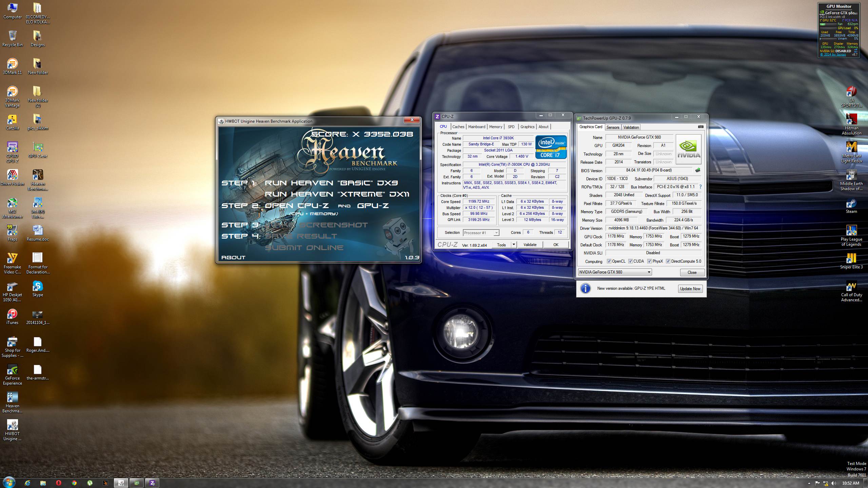The width and height of the screenshot is (868, 488).
Task: Open the Designs folder on the desktop
Action: pyautogui.click(x=38, y=38)
